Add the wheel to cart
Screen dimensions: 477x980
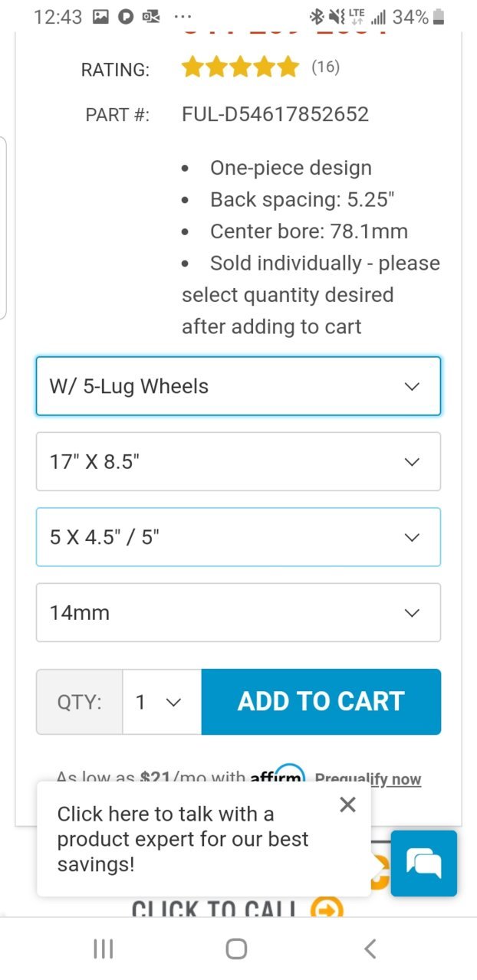click(x=321, y=702)
